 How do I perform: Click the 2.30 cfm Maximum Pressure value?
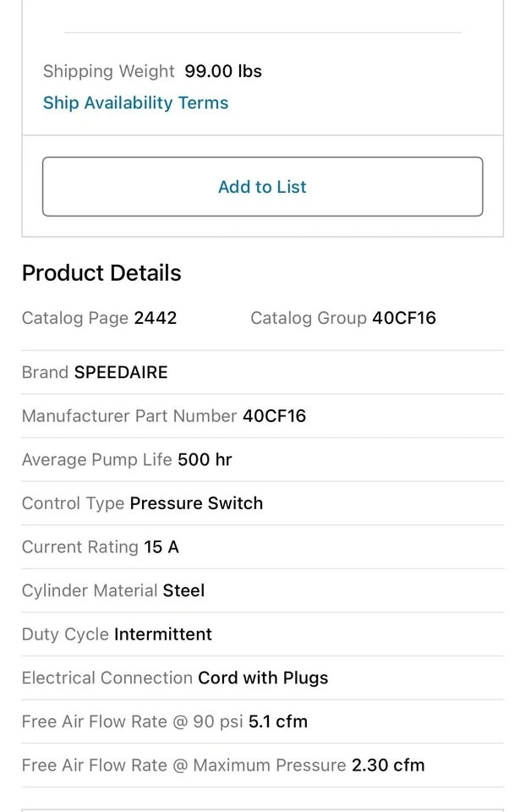click(x=388, y=765)
